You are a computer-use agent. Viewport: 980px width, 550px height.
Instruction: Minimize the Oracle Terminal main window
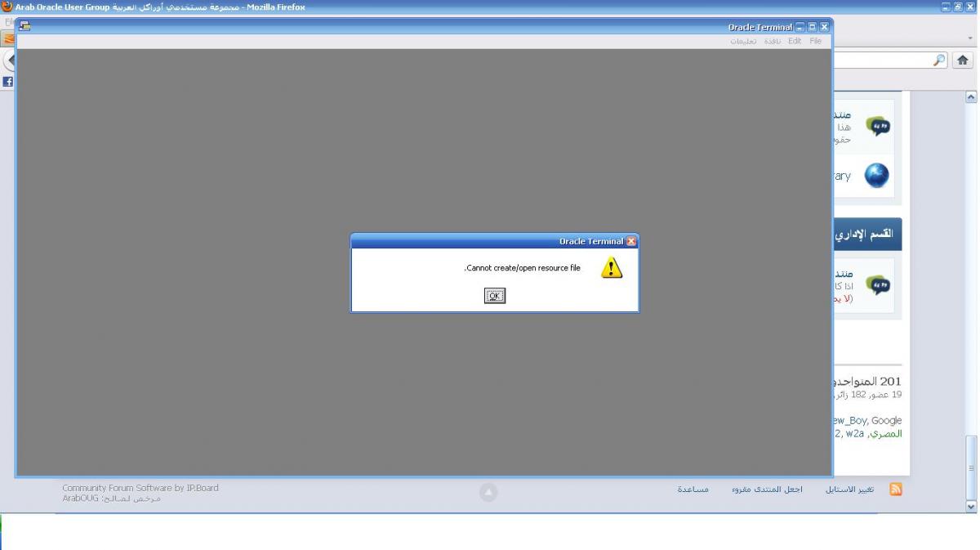pos(800,27)
